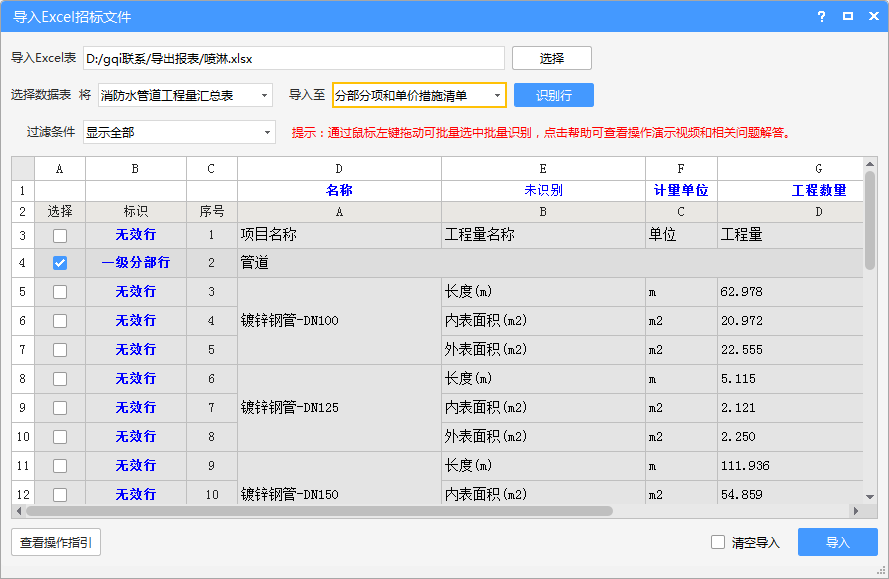
Task: Click the blue 识别行 button
Action: coord(554,95)
